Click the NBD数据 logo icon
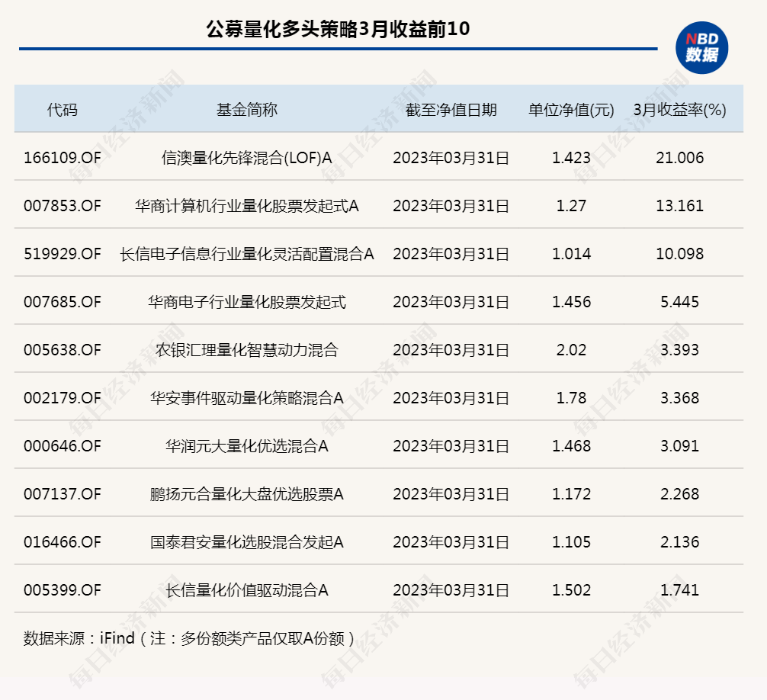Image resolution: width=767 pixels, height=700 pixels. coord(701,47)
